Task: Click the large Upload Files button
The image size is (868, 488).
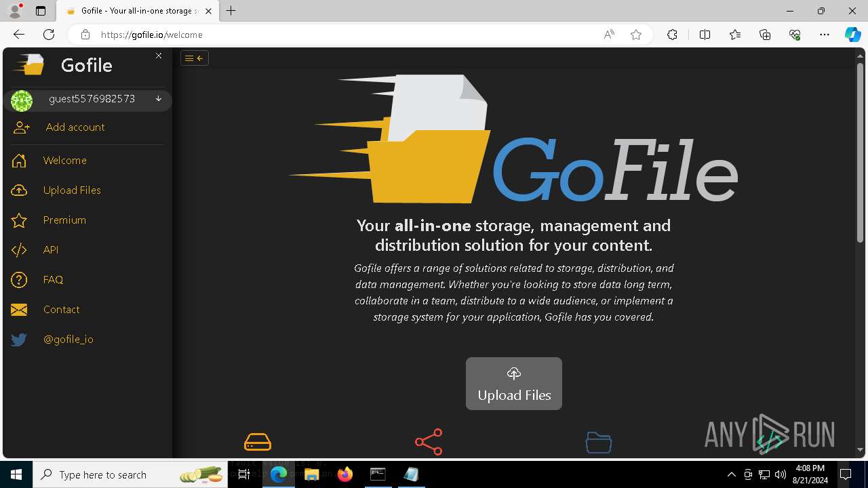Action: click(514, 384)
